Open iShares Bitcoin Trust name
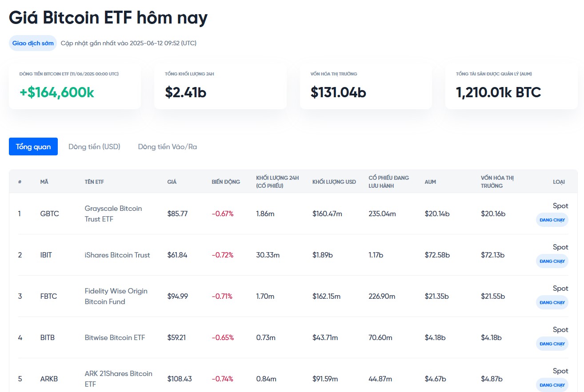Screen dimensions: 584x392 pyautogui.click(x=117, y=255)
